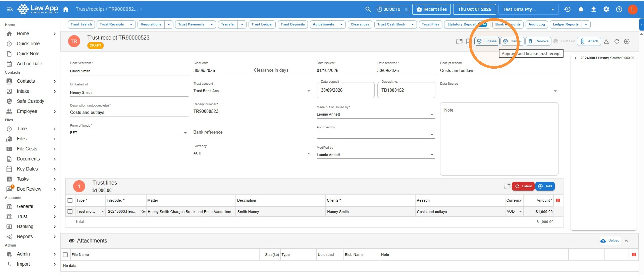Open the settings gear icon
The width and height of the screenshot is (644, 275).
point(606,9)
